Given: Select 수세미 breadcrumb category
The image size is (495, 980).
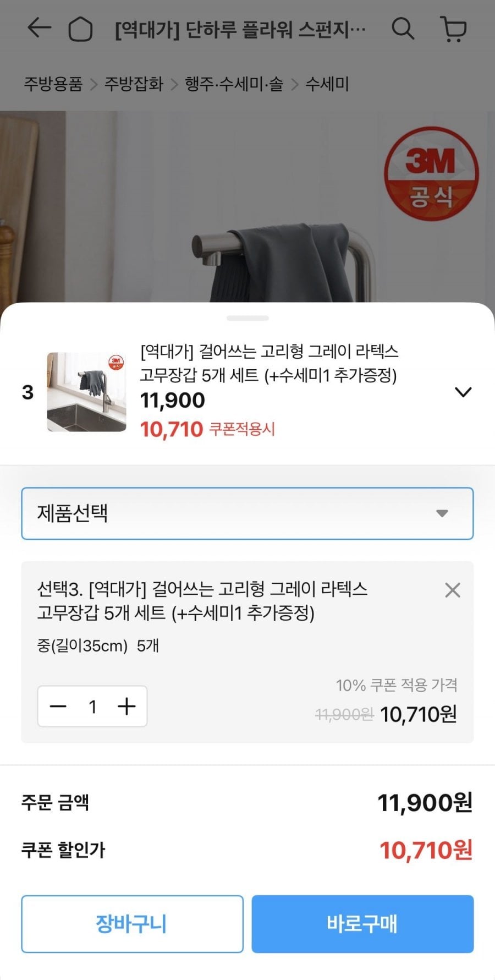Looking at the screenshot, I should 327,84.
